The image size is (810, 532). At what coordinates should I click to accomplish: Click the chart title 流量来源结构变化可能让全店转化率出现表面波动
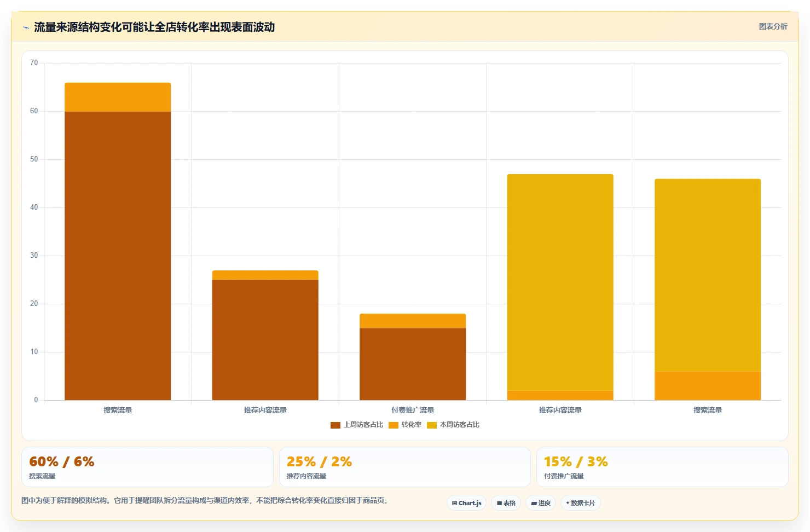coord(154,27)
